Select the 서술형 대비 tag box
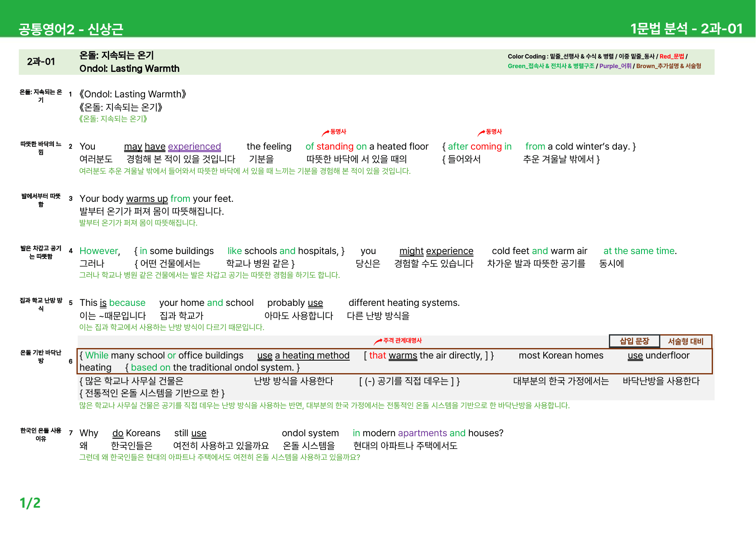 (686, 341)
